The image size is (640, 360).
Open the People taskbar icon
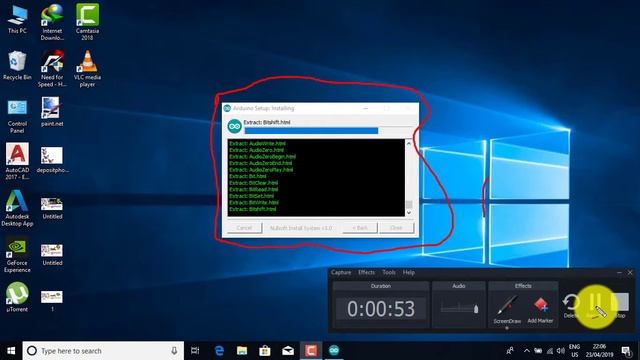click(510, 351)
